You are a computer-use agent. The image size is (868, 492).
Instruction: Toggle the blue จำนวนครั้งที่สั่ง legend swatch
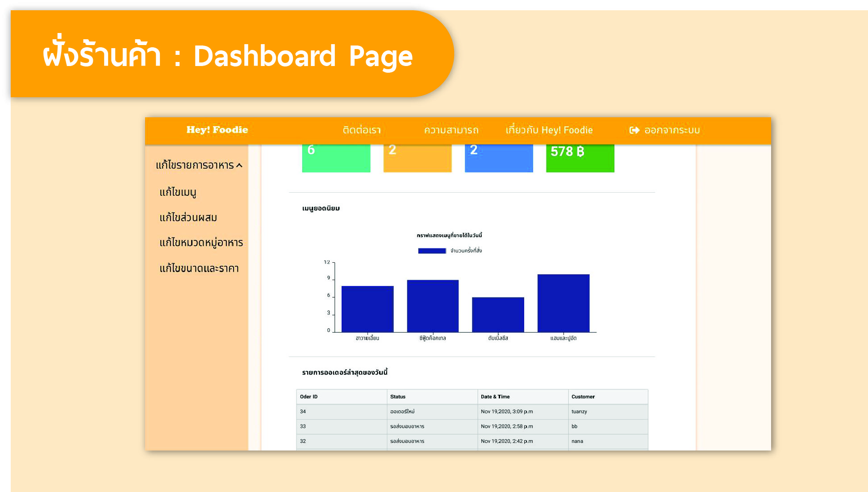(432, 251)
